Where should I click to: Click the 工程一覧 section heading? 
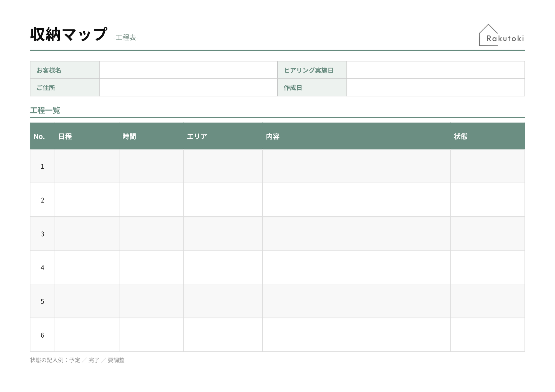pyautogui.click(x=45, y=110)
